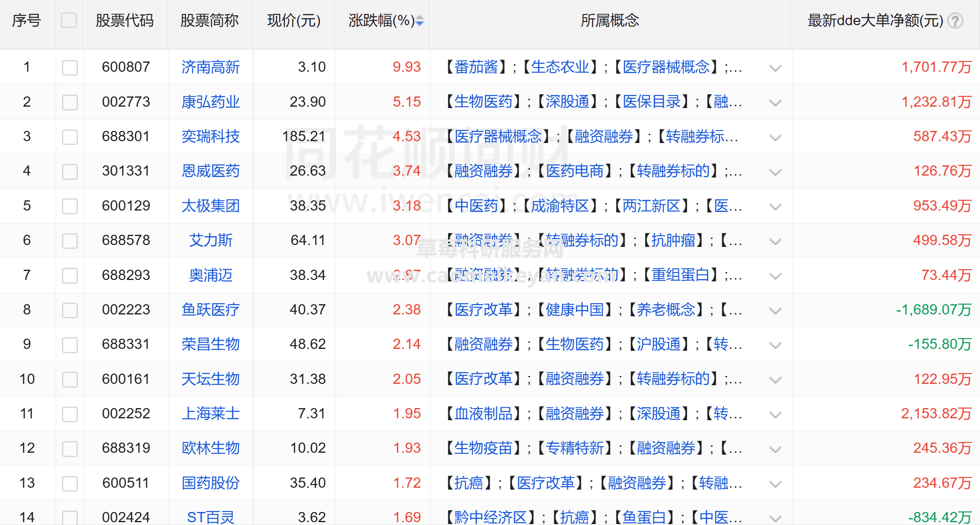Image resolution: width=980 pixels, height=525 pixels.
Task: Click the 所属概念 column header
Action: [x=610, y=20]
